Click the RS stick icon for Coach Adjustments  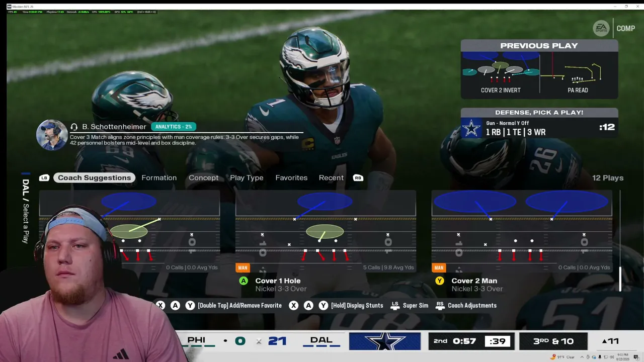click(440, 306)
